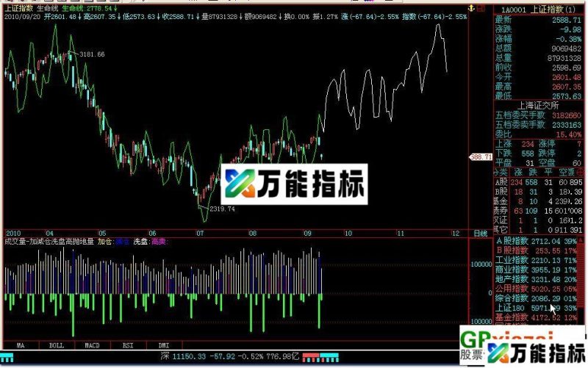
Task: Click the 1A0001 上证指数 panel title
Action: tap(539, 10)
